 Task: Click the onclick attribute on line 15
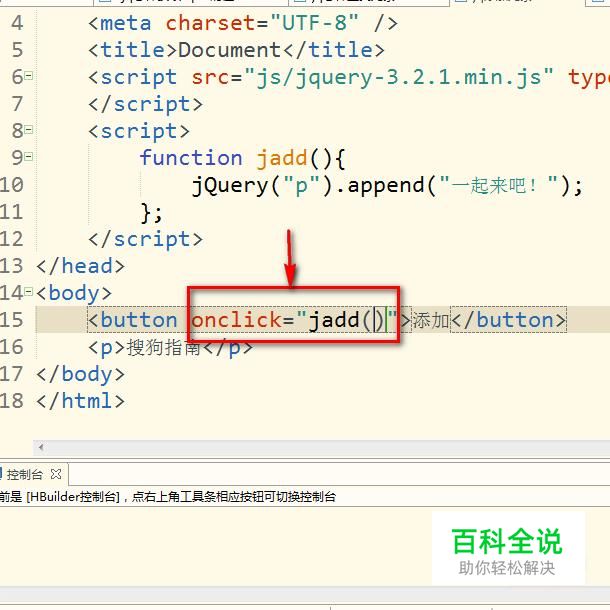236,320
